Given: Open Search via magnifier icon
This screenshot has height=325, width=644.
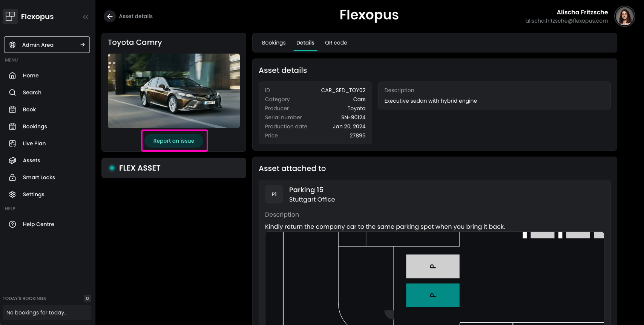Looking at the screenshot, I should click(12, 92).
